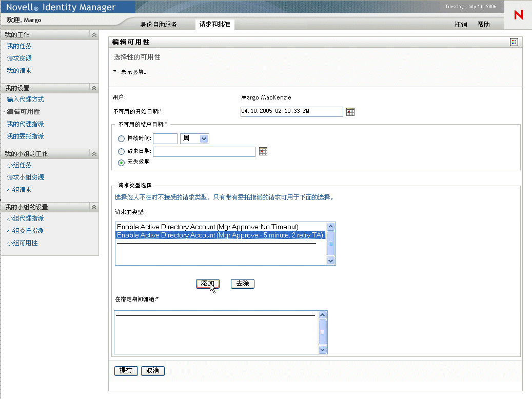Screen dimensions: 532x399
Task: Open 请求小组资源 link
Action: pos(26,177)
